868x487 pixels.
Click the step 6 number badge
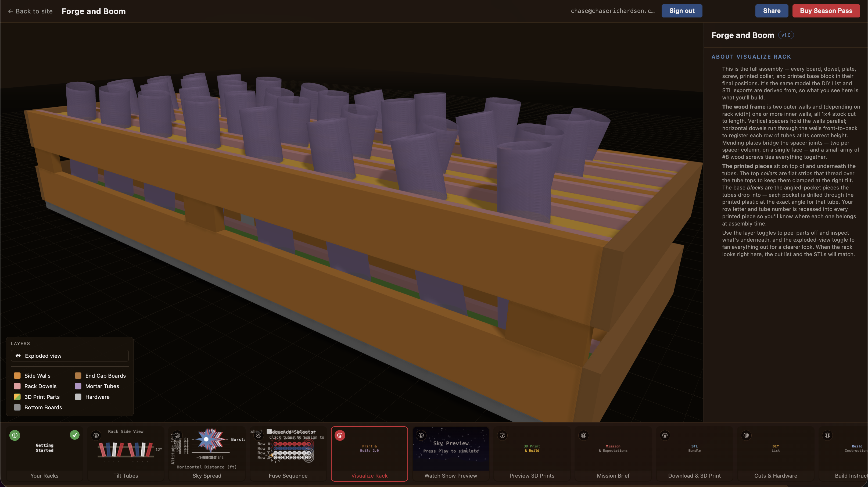(x=421, y=435)
